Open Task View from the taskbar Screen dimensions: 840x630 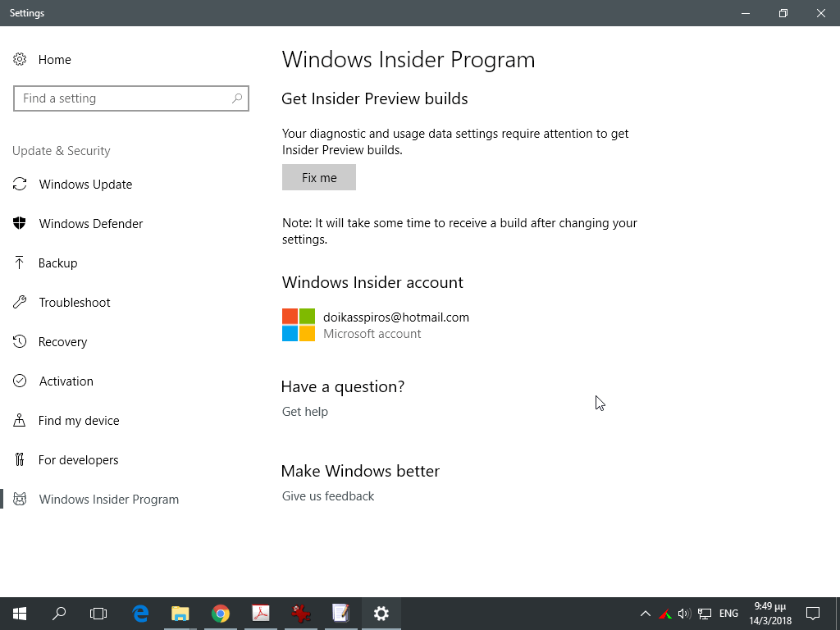[98, 614]
